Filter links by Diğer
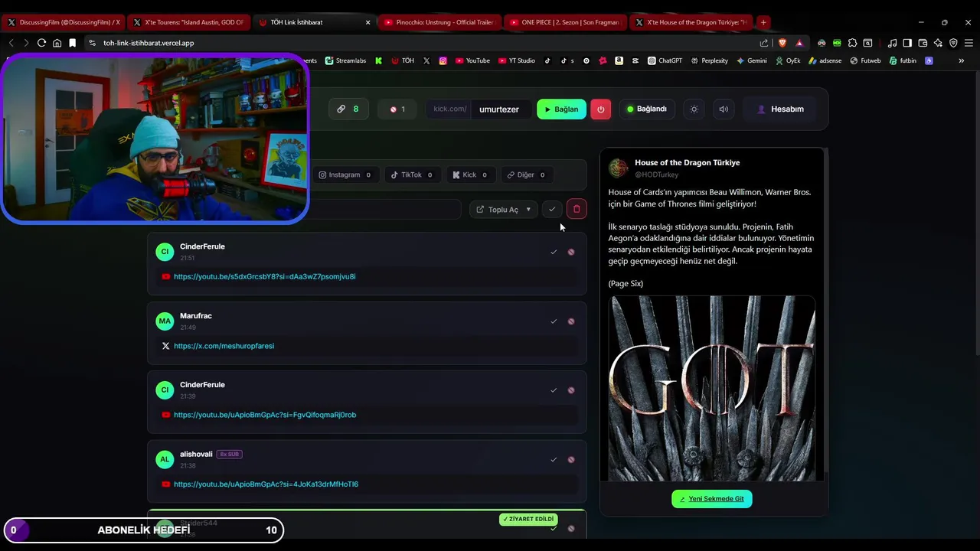Viewport: 980px width, 551px height. click(x=526, y=174)
